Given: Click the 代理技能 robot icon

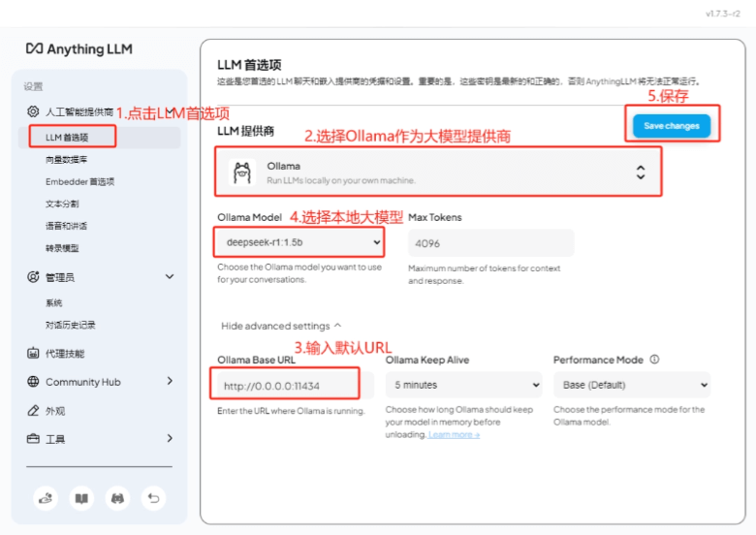Looking at the screenshot, I should click(33, 354).
